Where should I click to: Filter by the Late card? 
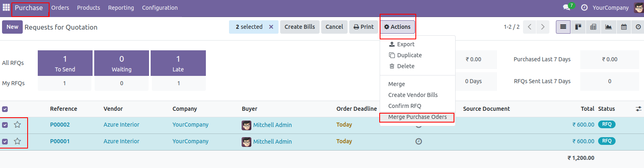pos(178,63)
